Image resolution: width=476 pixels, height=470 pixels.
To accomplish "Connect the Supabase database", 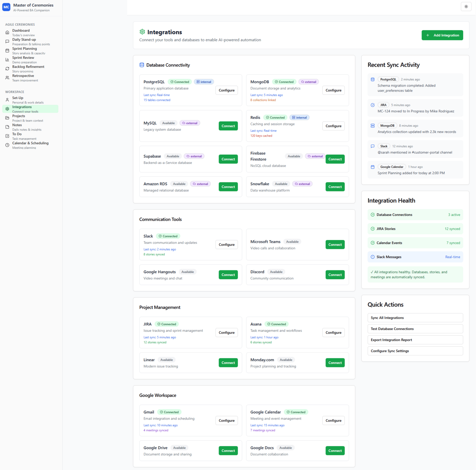I will tap(228, 159).
